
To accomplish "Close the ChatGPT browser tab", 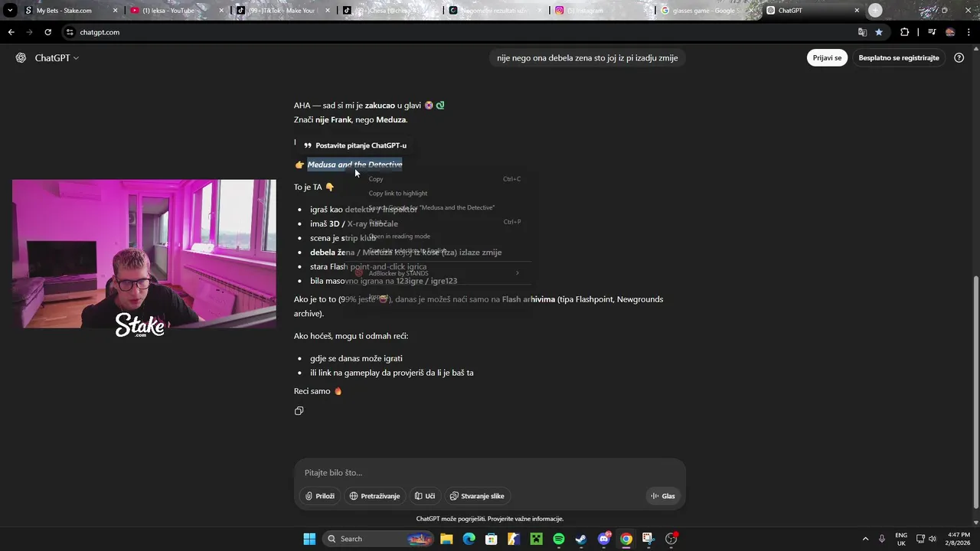I will click(857, 11).
